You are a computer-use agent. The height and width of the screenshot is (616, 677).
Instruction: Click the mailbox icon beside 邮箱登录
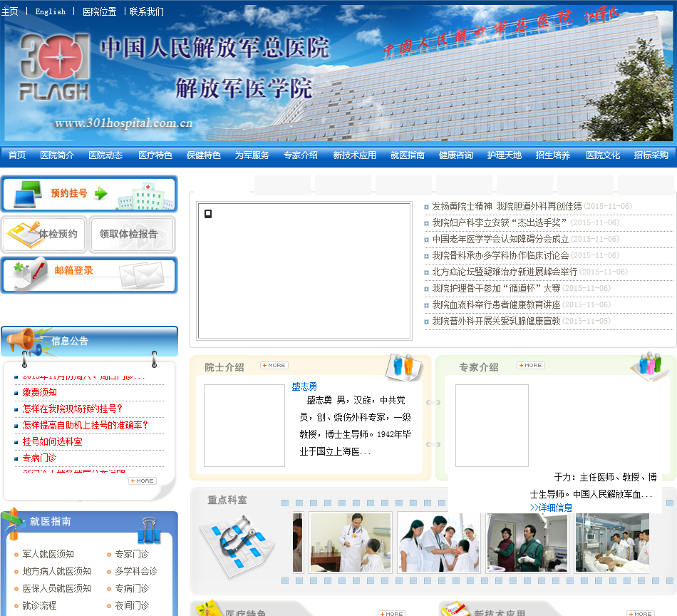[x=29, y=274]
